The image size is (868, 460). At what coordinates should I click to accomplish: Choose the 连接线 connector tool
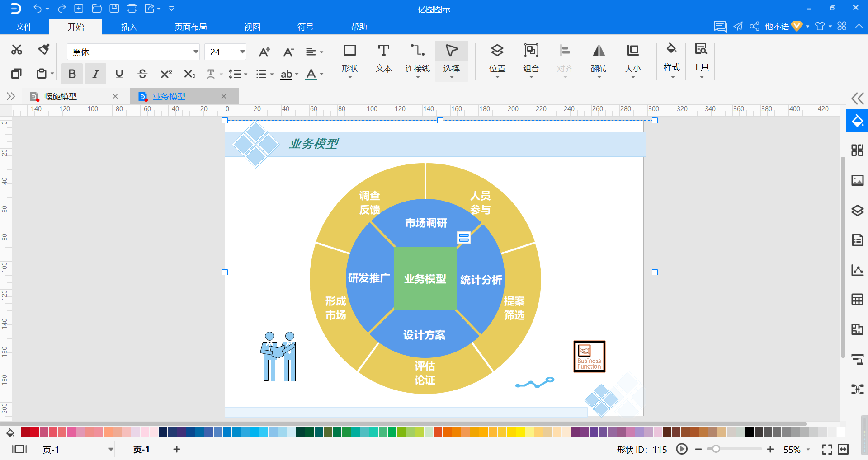tap(417, 60)
